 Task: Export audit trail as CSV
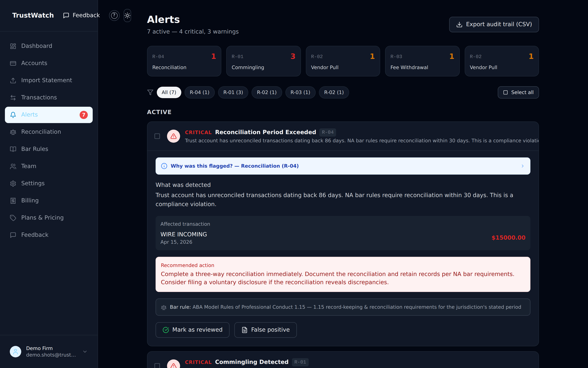pyautogui.click(x=494, y=25)
